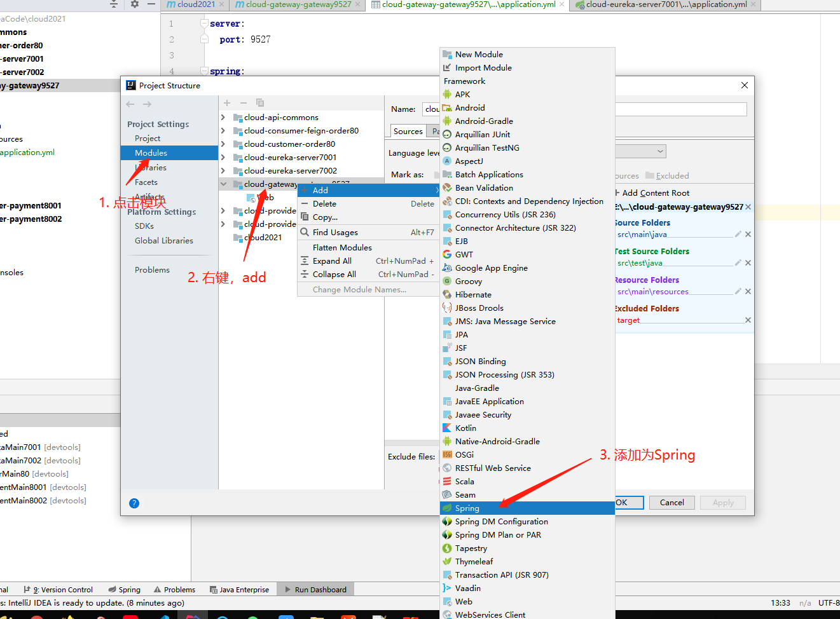Open the Run Dashboard tool window
Viewport: 840px width, 619px height.
(x=315, y=590)
